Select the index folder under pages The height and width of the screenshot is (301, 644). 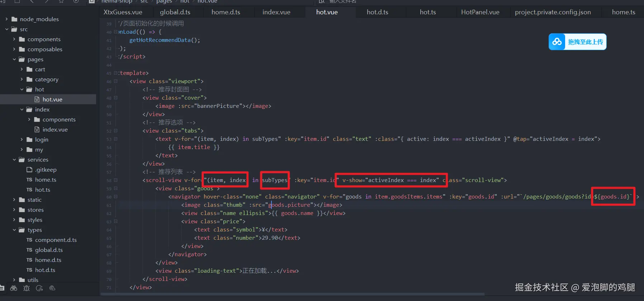[48, 109]
